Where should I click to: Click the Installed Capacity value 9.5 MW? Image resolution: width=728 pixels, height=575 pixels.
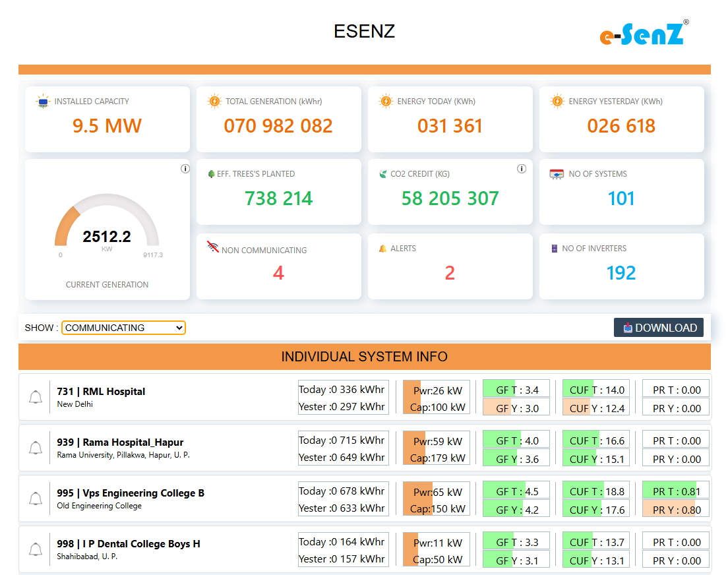[x=107, y=126]
